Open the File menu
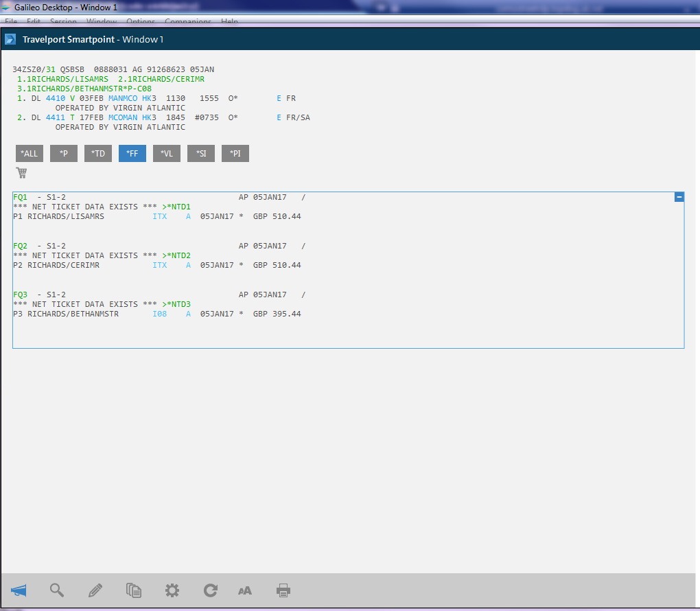The image size is (700, 611). 11,21
